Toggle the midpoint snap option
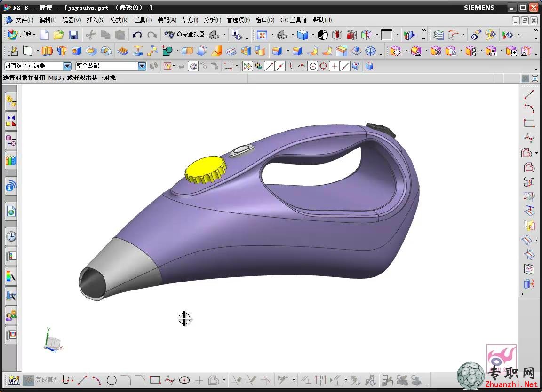This screenshot has width=542, height=392. (280, 66)
